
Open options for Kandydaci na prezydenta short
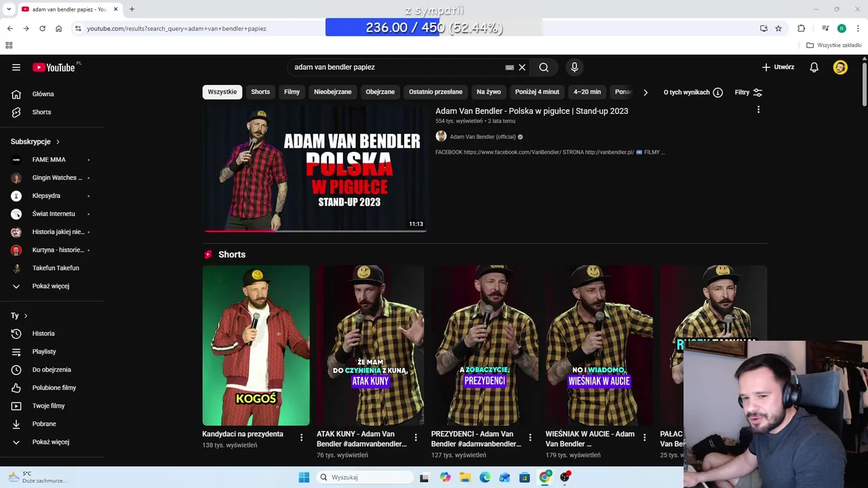(x=301, y=438)
